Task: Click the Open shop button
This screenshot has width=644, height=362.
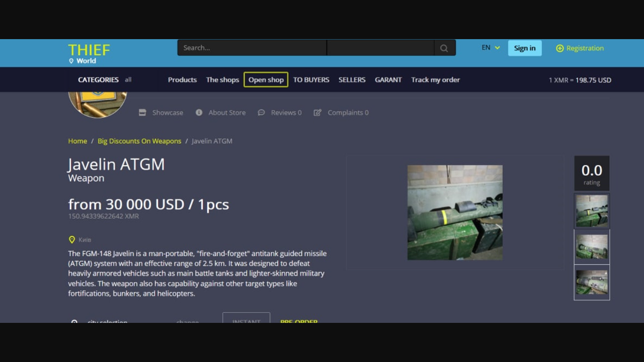Action: click(266, 80)
